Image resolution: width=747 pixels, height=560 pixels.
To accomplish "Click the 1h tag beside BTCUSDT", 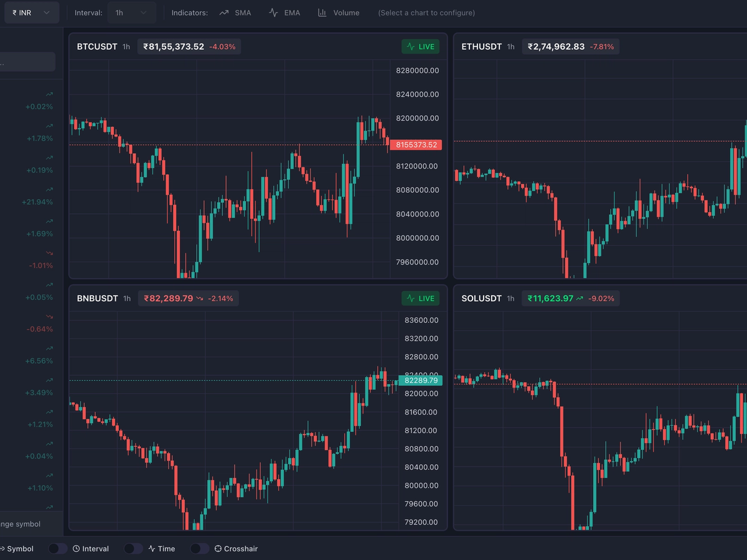I will [126, 47].
